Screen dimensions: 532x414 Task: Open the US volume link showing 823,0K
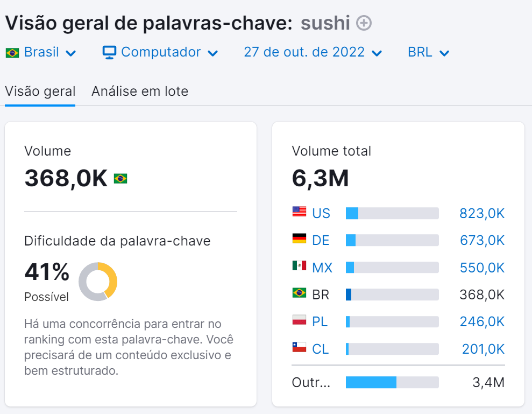pos(482,213)
